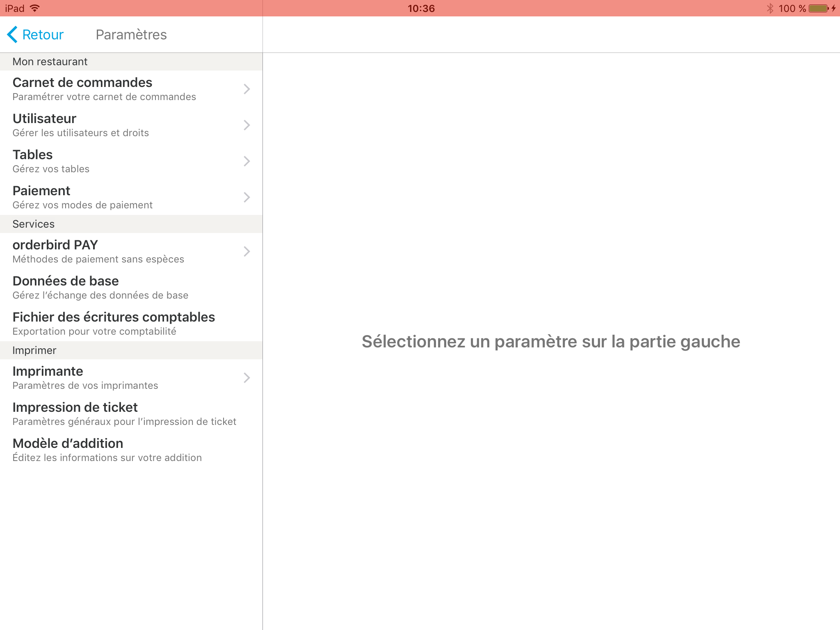The height and width of the screenshot is (630, 840).
Task: Open Carnet de commandes settings
Action: coord(130,89)
